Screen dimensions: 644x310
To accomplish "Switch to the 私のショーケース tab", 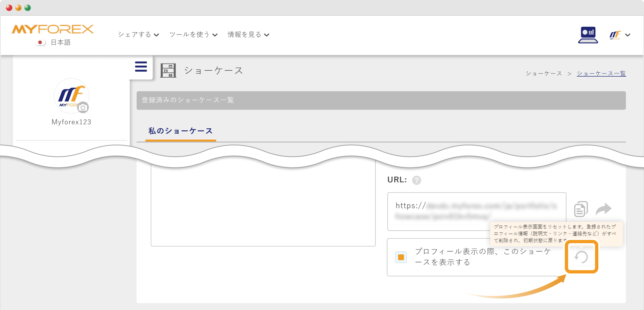I will (180, 131).
